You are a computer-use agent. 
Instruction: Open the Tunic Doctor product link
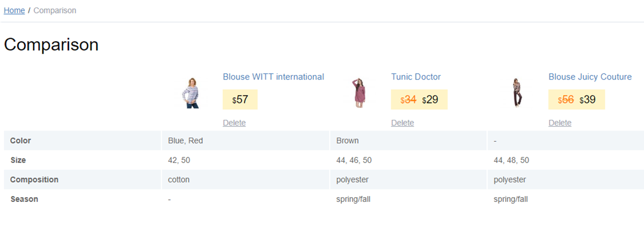[x=416, y=77]
